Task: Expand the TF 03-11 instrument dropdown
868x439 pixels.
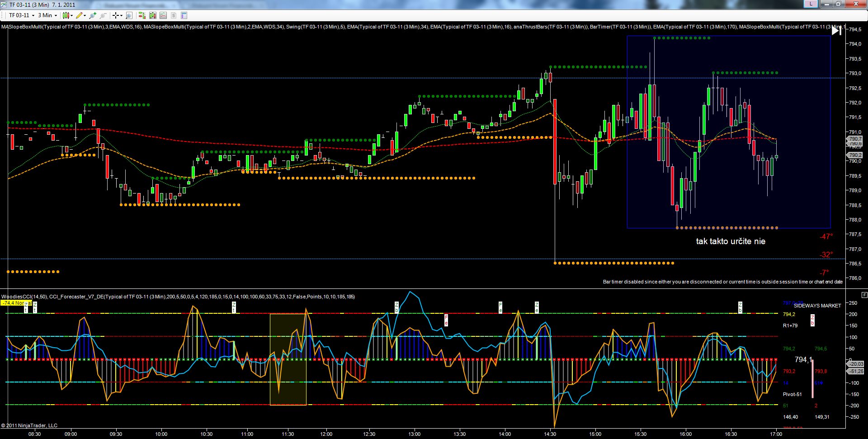Action: point(33,15)
